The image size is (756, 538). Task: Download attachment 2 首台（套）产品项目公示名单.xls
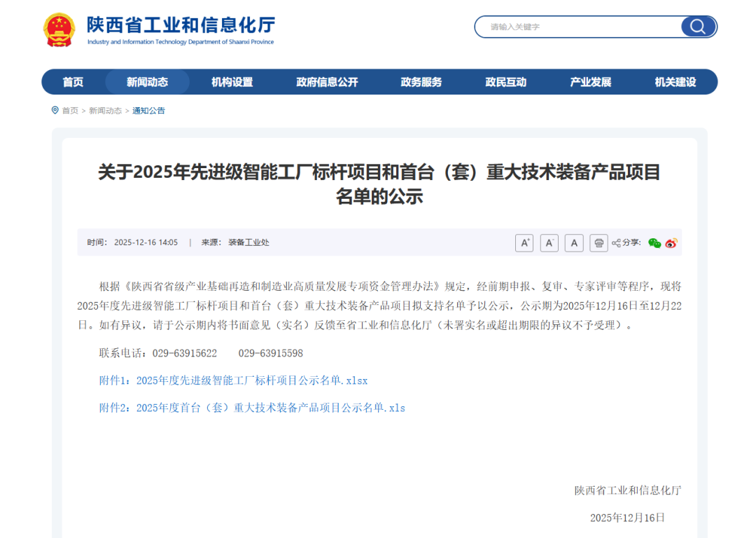[x=252, y=408]
